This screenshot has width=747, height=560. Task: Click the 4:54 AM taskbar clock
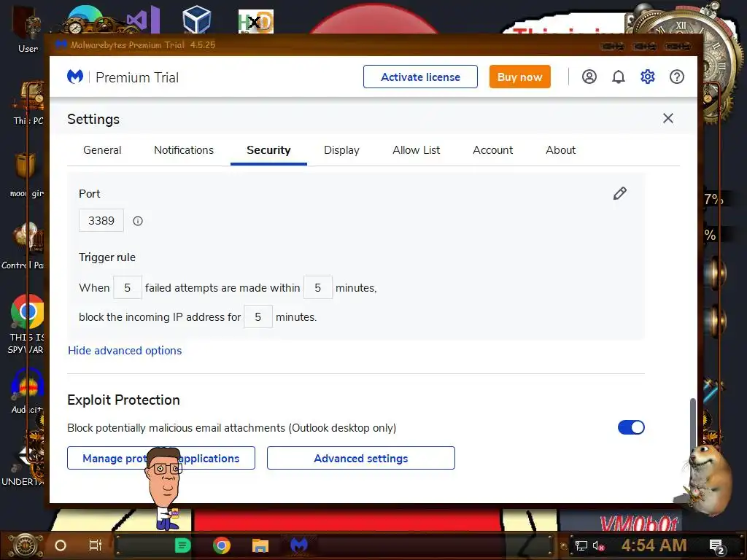pos(654,545)
